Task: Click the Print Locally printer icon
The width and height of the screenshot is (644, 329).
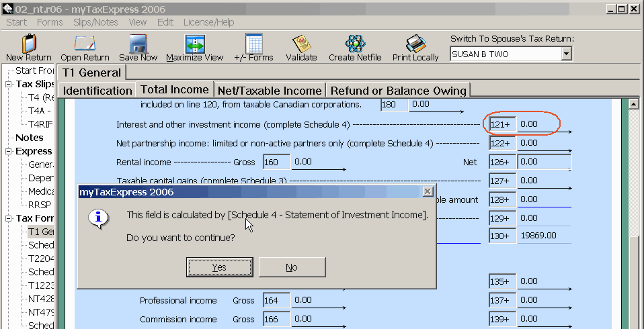Action: point(415,44)
